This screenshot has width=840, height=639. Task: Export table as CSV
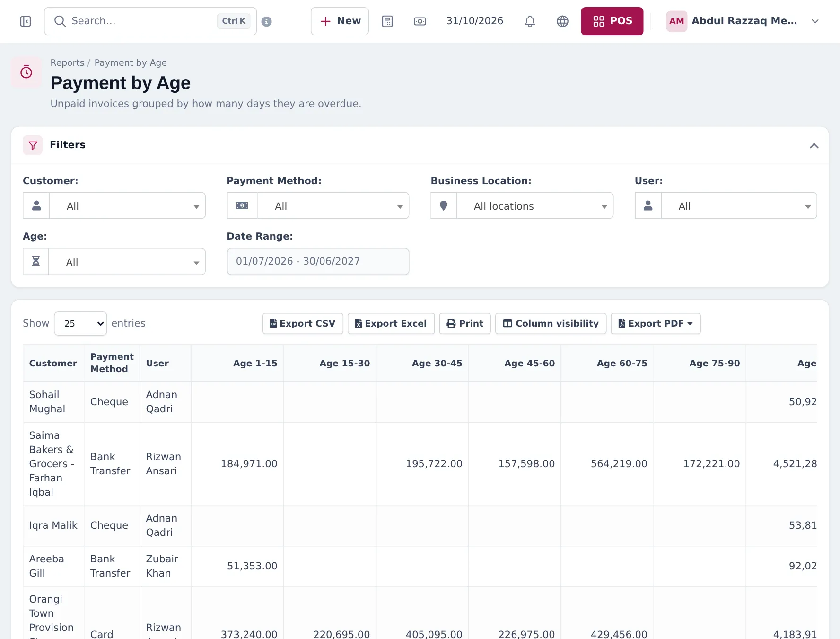pos(303,323)
